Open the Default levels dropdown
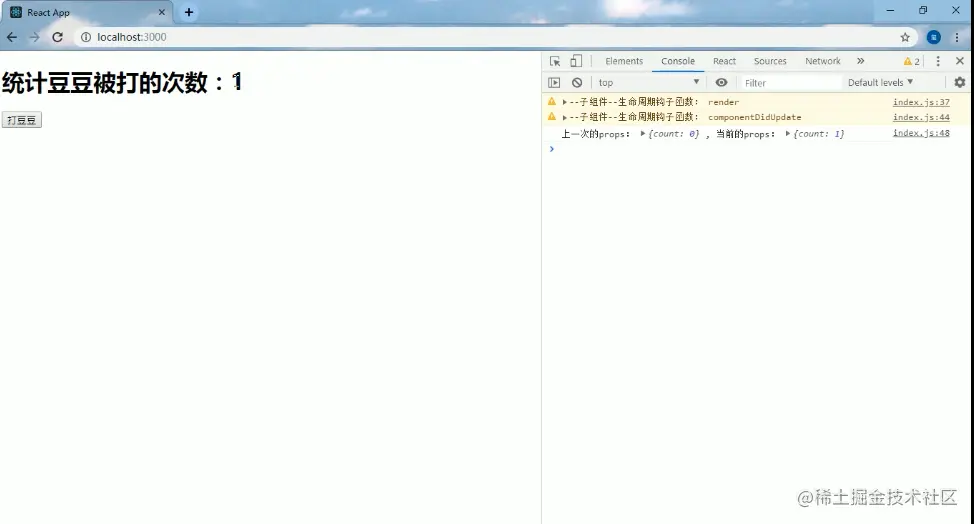974x524 pixels. click(x=880, y=83)
